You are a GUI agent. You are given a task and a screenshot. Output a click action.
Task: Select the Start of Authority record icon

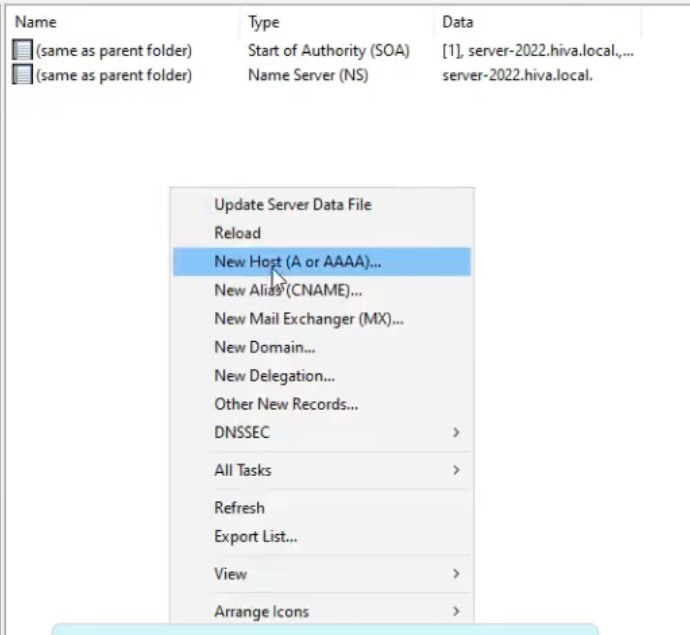(x=22, y=50)
